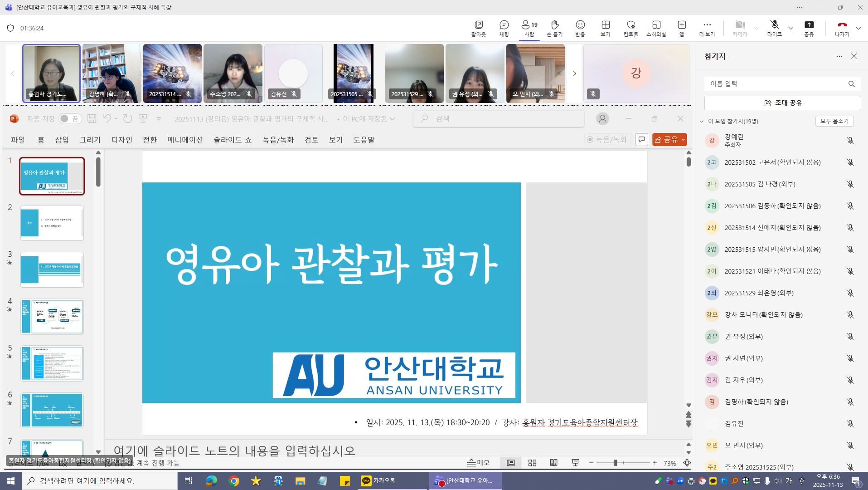This screenshot has width=868, height=490.
Task: Click the 초대 공유 button
Action: coord(783,103)
